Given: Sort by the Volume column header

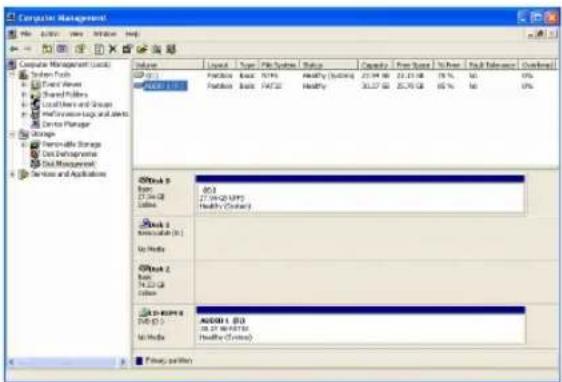Looking at the screenshot, I should [168, 65].
